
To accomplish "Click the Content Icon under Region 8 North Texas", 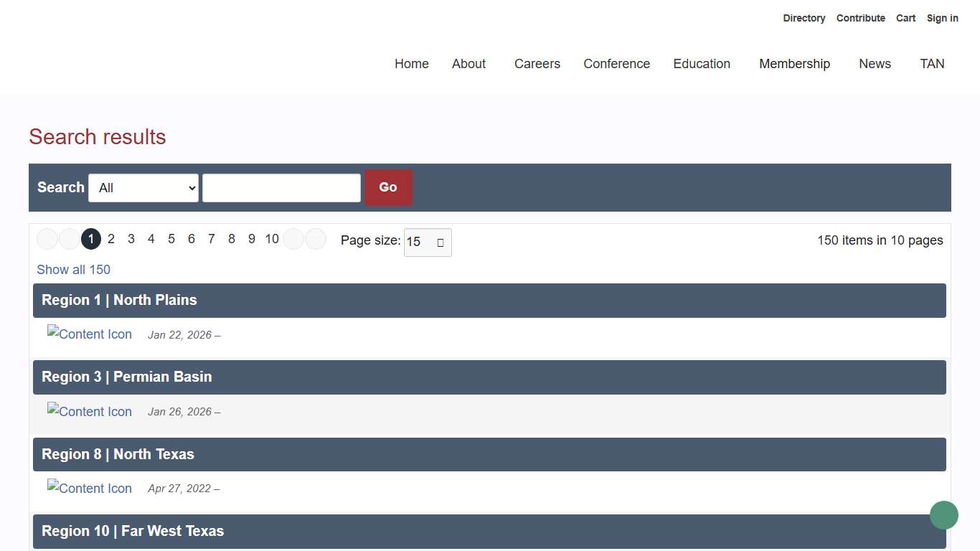I will click(90, 489).
